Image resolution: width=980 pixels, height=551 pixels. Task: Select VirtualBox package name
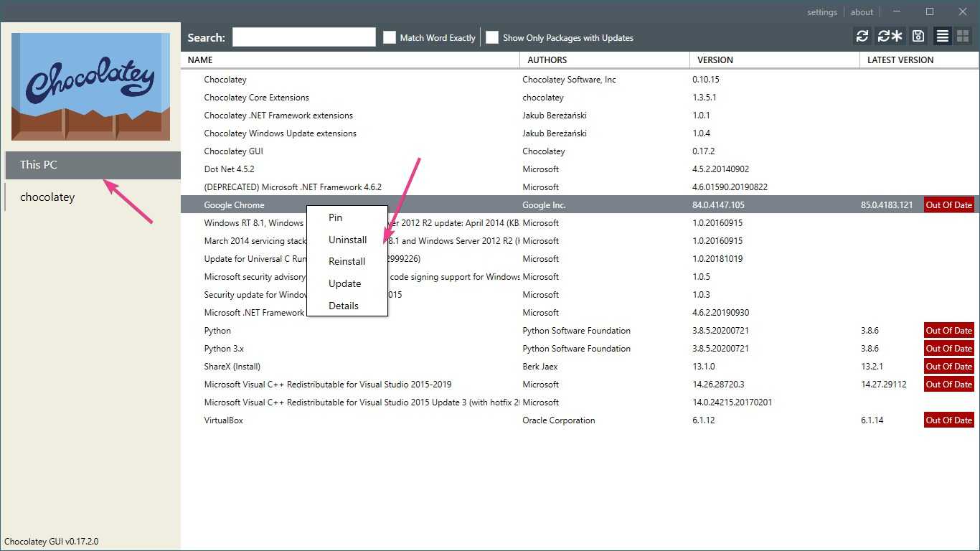coord(223,420)
